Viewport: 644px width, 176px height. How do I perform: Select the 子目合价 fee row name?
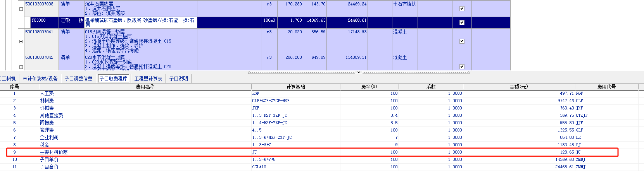pos(49,167)
